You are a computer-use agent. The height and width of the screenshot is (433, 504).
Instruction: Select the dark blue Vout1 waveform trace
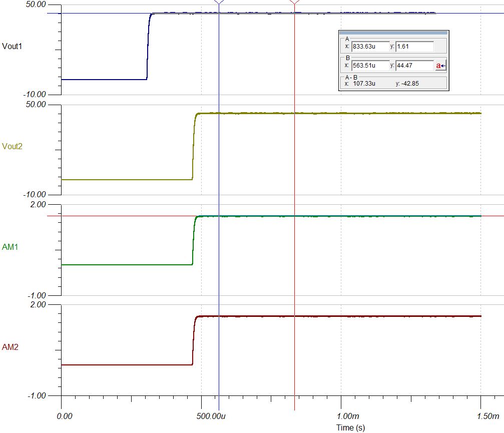pyautogui.click(x=100, y=79)
